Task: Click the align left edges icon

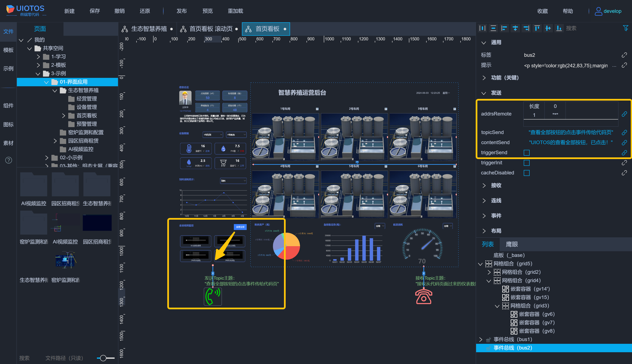Action: click(x=504, y=28)
